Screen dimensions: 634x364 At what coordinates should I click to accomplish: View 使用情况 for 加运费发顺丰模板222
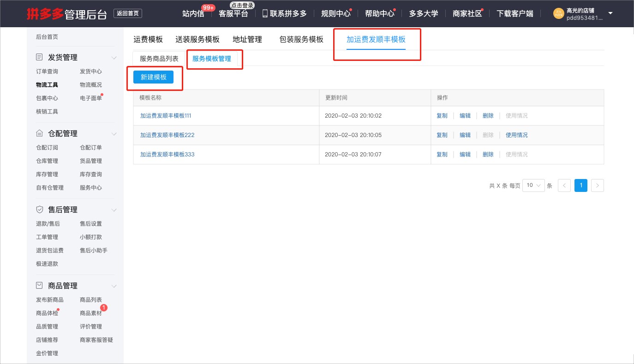[x=517, y=135]
